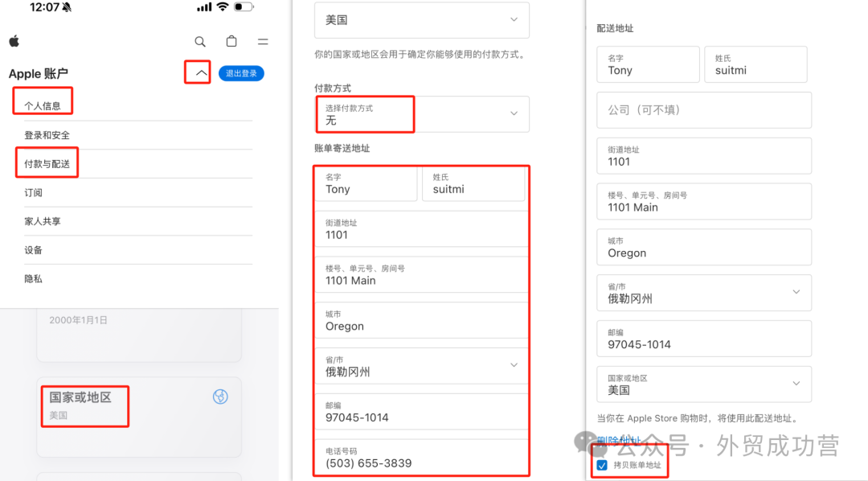Click shipping 楼号、单元号、房间号 field
Image resolution: width=868 pixels, height=481 pixels.
[x=704, y=201]
